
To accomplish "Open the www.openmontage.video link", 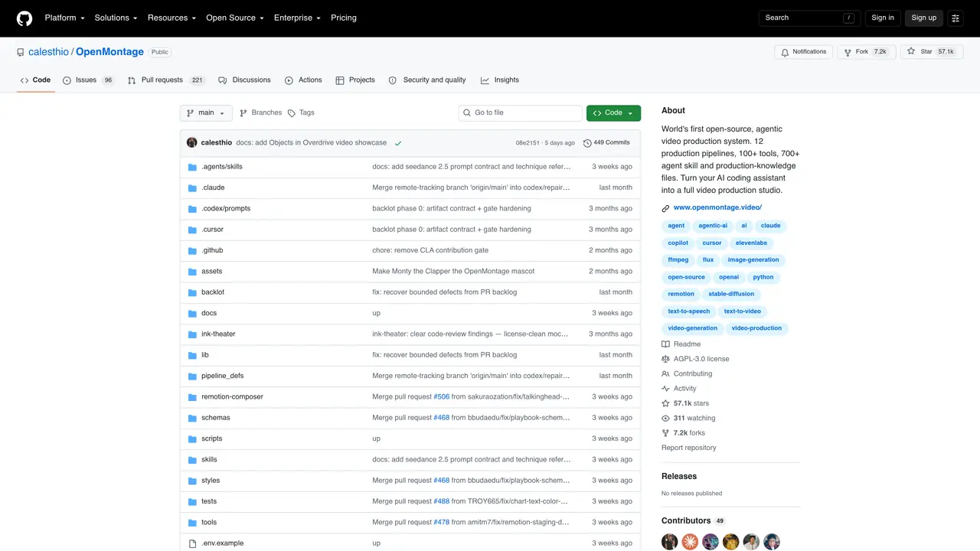I will pyautogui.click(x=717, y=207).
